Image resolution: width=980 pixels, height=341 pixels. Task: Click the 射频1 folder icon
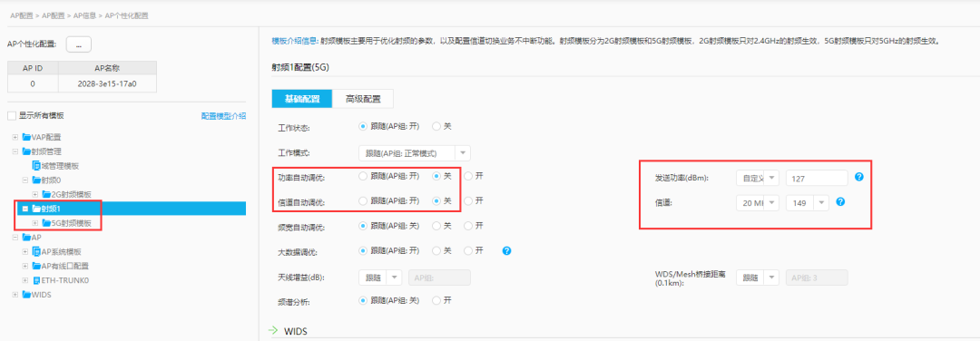[x=36, y=209]
